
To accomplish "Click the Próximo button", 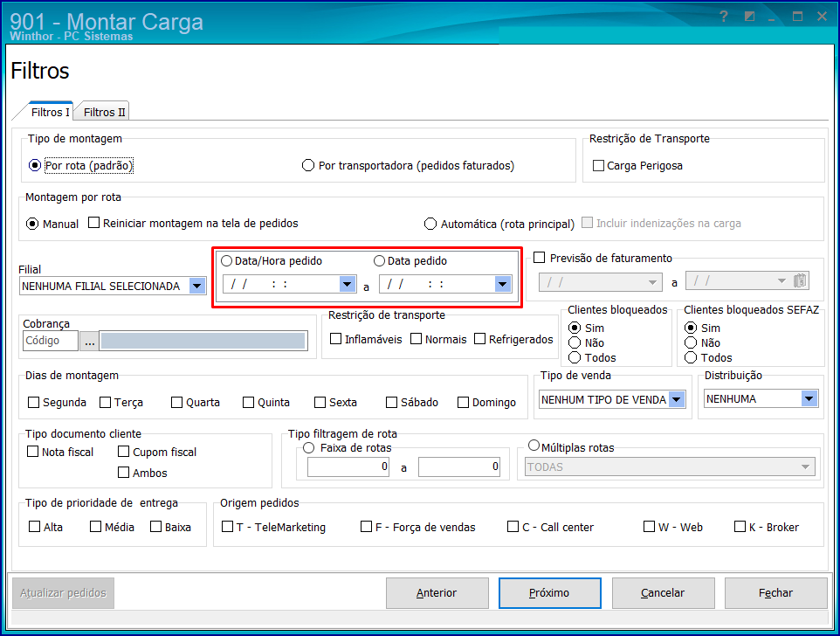I will pyautogui.click(x=549, y=593).
